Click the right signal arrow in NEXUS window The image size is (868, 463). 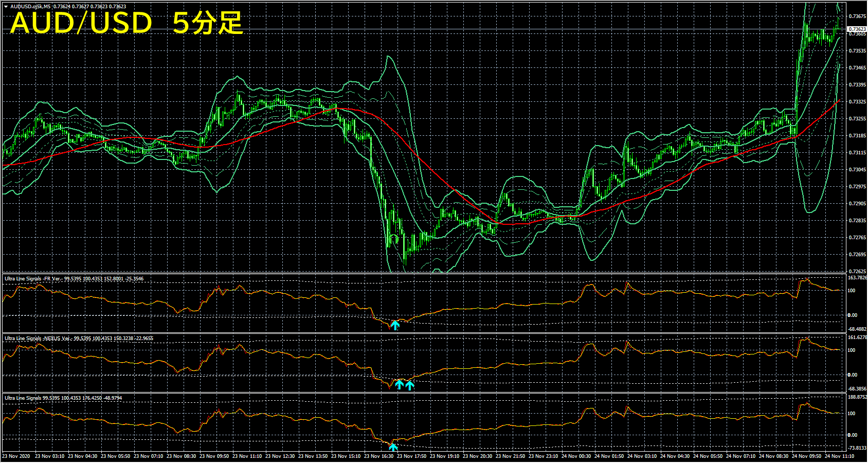[x=409, y=384]
